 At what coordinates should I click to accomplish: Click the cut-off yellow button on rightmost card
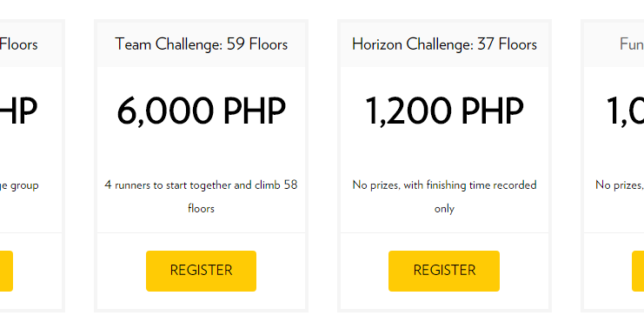(x=638, y=271)
